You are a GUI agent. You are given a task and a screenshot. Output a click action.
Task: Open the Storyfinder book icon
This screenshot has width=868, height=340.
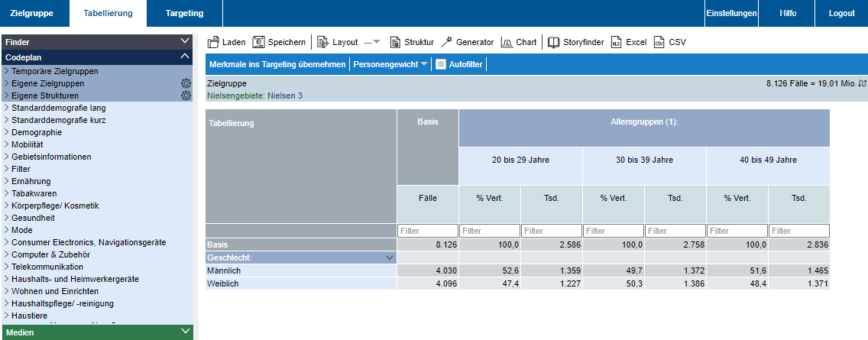554,42
